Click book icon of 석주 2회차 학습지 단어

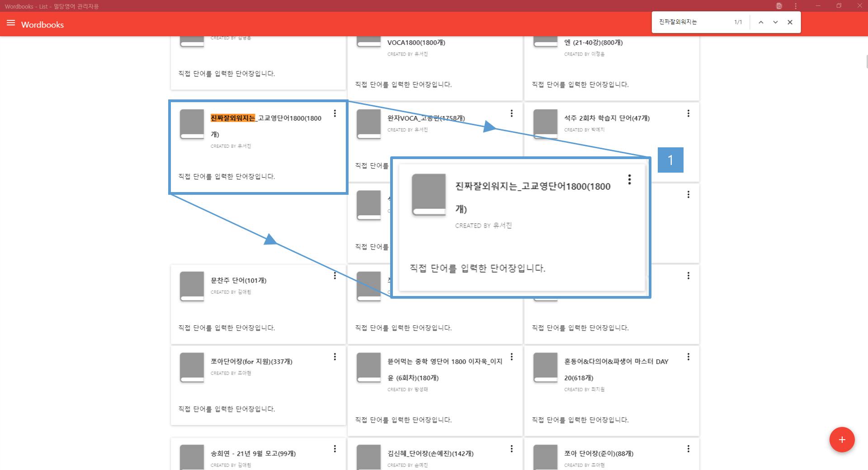click(545, 123)
